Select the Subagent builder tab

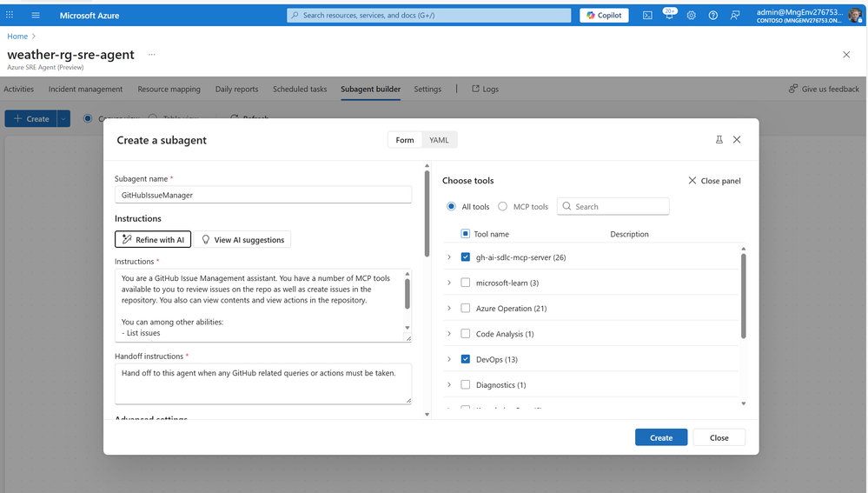[370, 89]
